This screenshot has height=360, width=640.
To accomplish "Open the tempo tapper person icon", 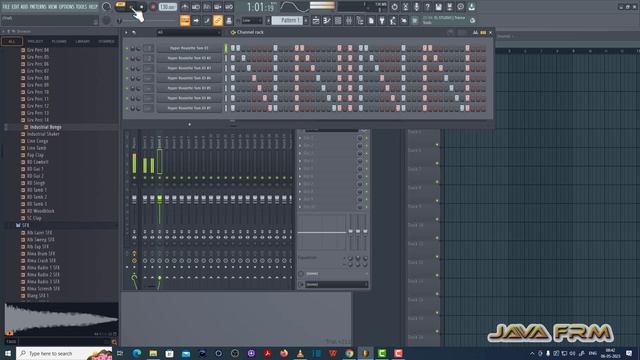I will (393, 20).
